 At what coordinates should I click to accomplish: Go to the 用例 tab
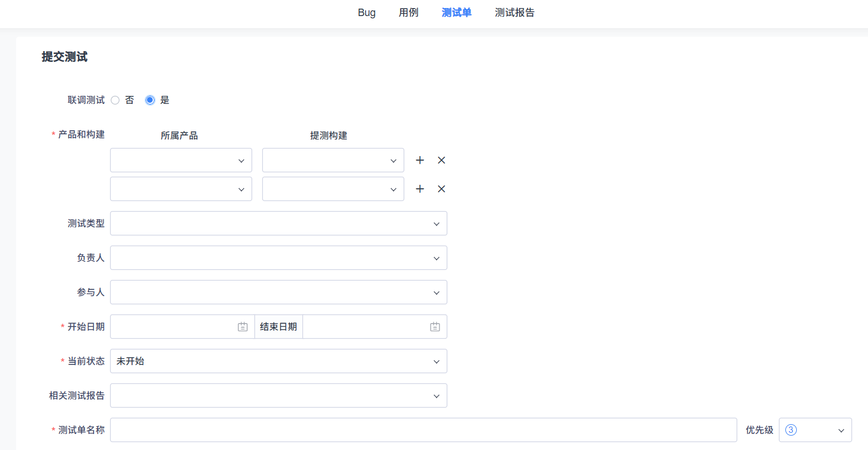409,13
